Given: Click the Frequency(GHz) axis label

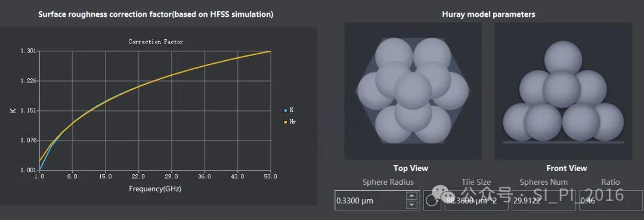Looking at the screenshot, I should click(155, 189).
